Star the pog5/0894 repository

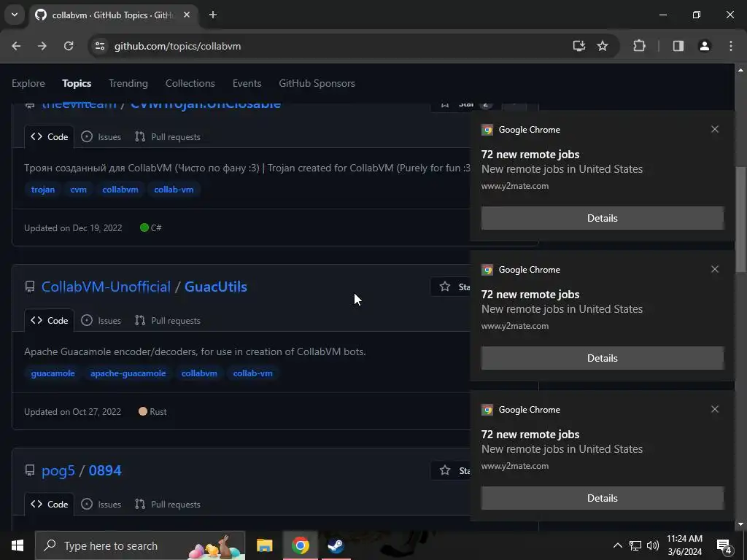[451, 470]
